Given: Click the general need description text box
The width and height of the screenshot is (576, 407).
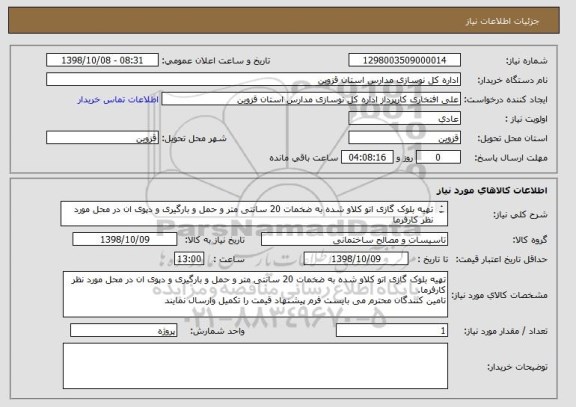Looking at the screenshot, I should pyautogui.click(x=254, y=214).
